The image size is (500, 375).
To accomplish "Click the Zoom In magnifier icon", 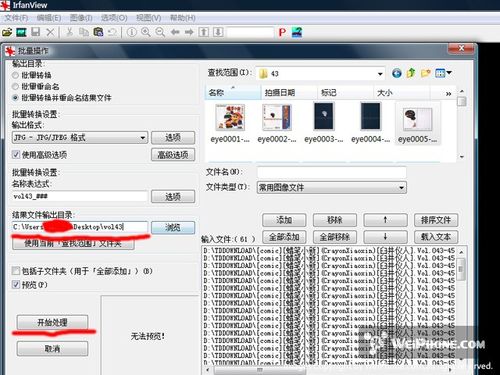I will tap(146, 32).
